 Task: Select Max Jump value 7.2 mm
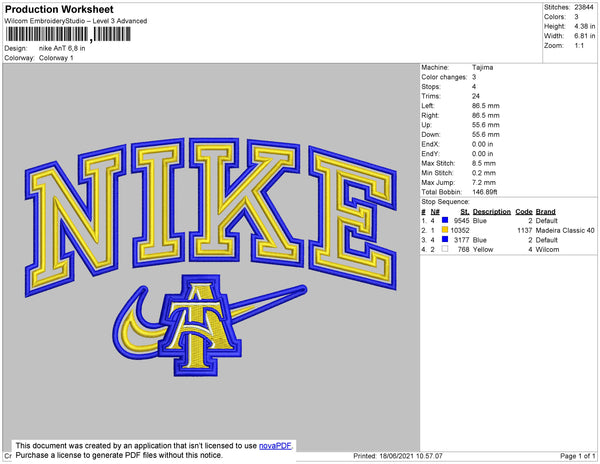coord(484,182)
